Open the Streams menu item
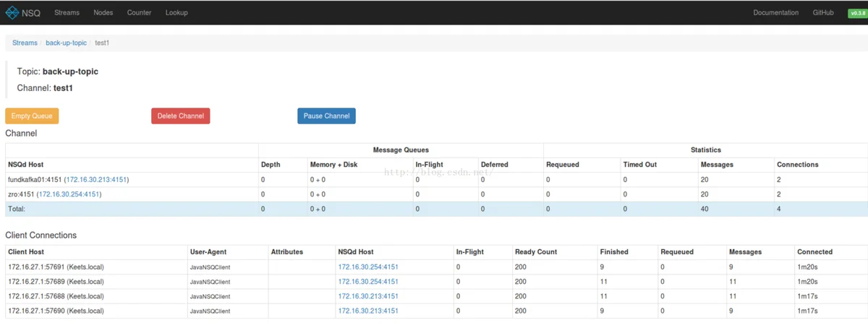868x333 pixels. pos(67,12)
